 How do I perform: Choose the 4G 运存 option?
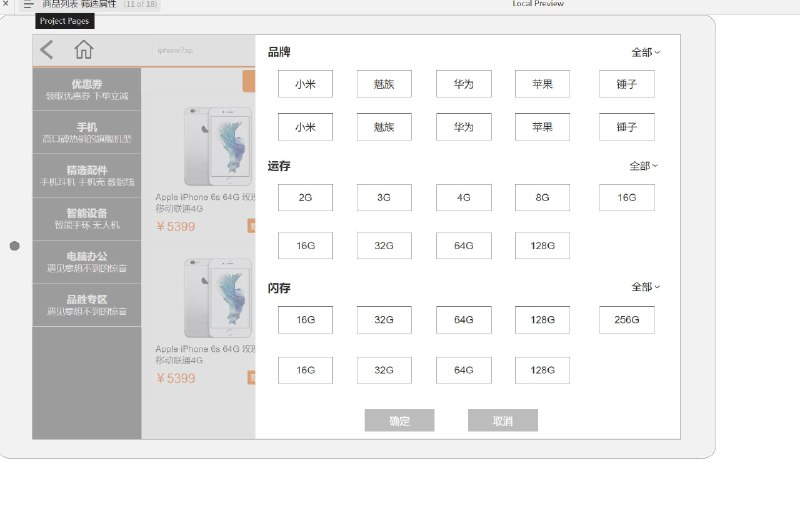point(464,197)
